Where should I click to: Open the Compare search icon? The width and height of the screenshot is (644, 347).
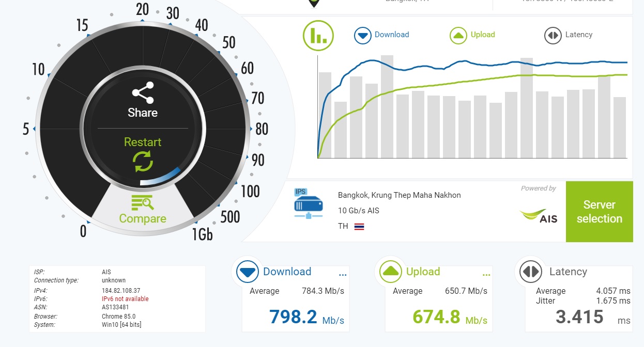(x=143, y=203)
